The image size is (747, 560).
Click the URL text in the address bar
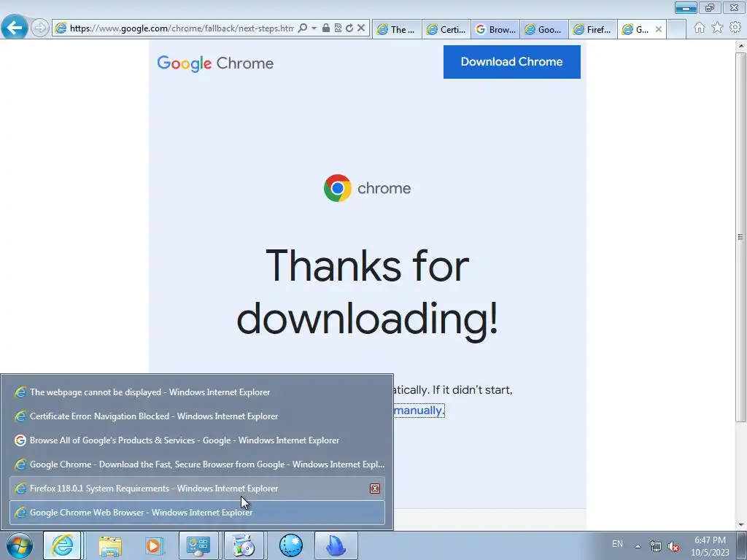pyautogui.click(x=182, y=28)
